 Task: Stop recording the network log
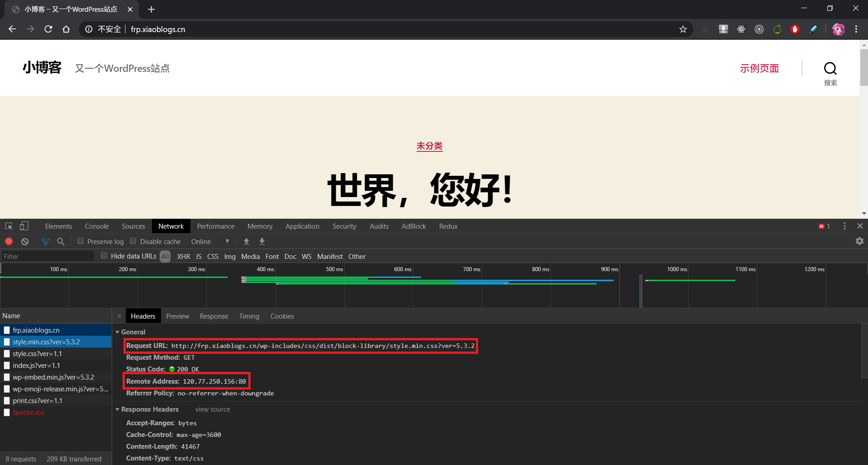click(x=9, y=241)
